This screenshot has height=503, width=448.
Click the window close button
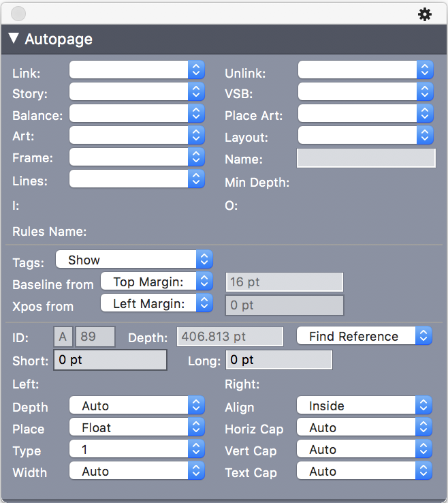18,14
